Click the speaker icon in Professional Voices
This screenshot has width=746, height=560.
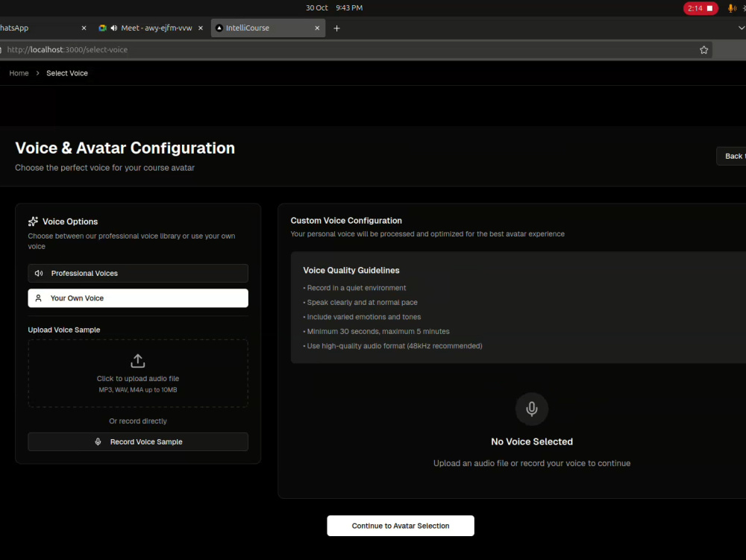(39, 274)
